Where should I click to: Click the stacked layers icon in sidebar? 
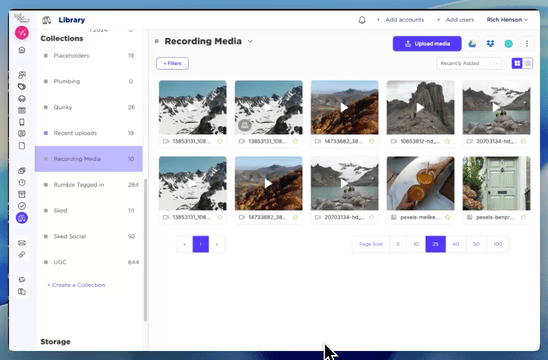[22, 171]
